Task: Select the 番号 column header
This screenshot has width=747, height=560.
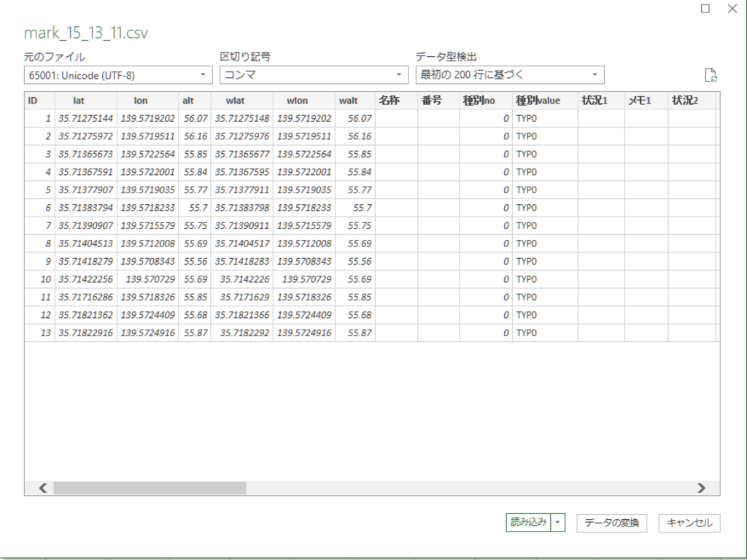Action: (x=438, y=101)
